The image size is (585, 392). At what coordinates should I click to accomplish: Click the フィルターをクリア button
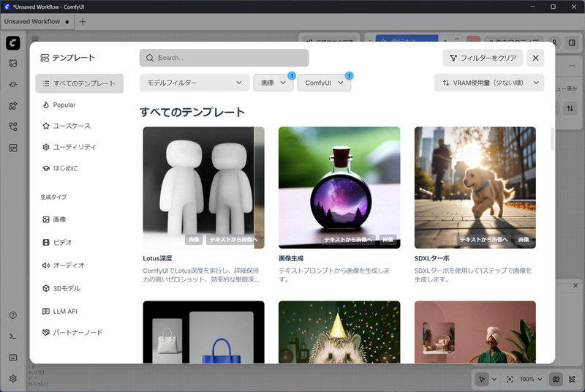pos(483,58)
